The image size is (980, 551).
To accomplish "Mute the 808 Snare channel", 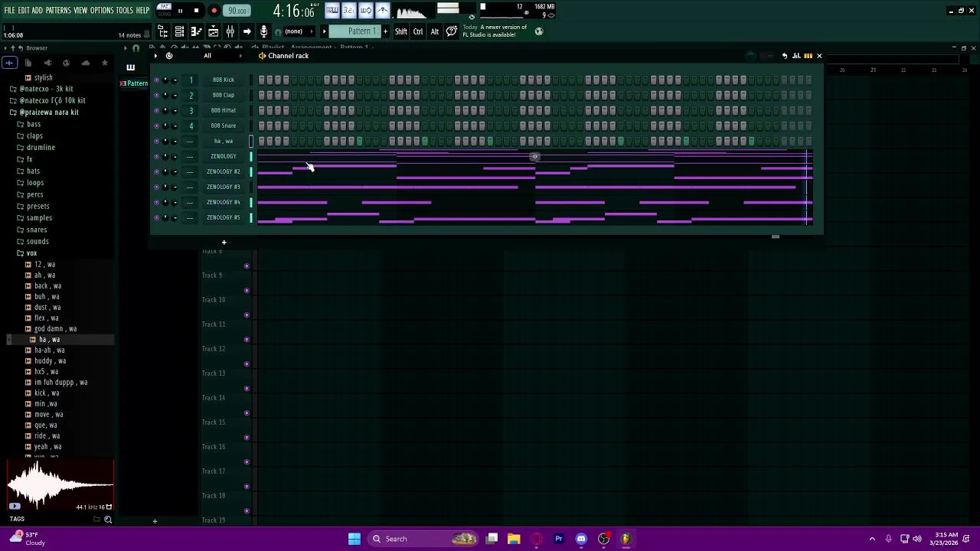I will pos(157,126).
